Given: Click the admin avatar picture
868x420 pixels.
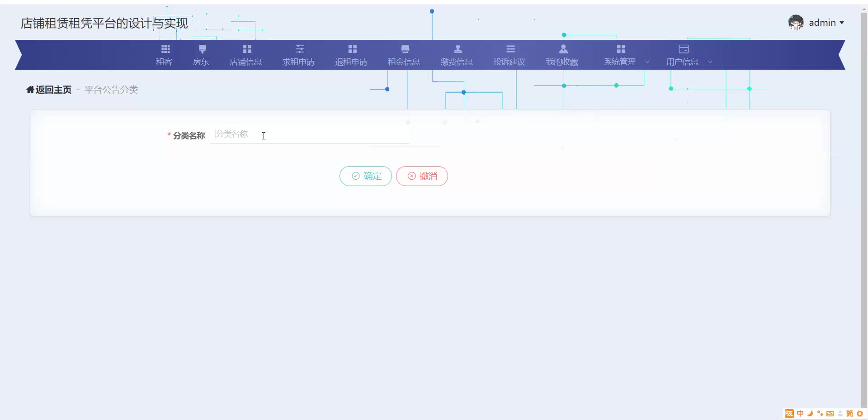Looking at the screenshot, I should click(796, 22).
